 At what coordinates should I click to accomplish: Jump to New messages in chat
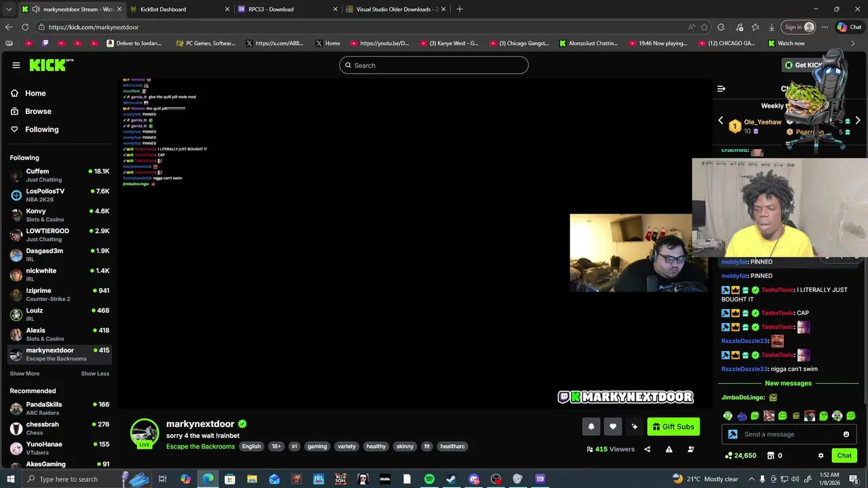tap(788, 384)
